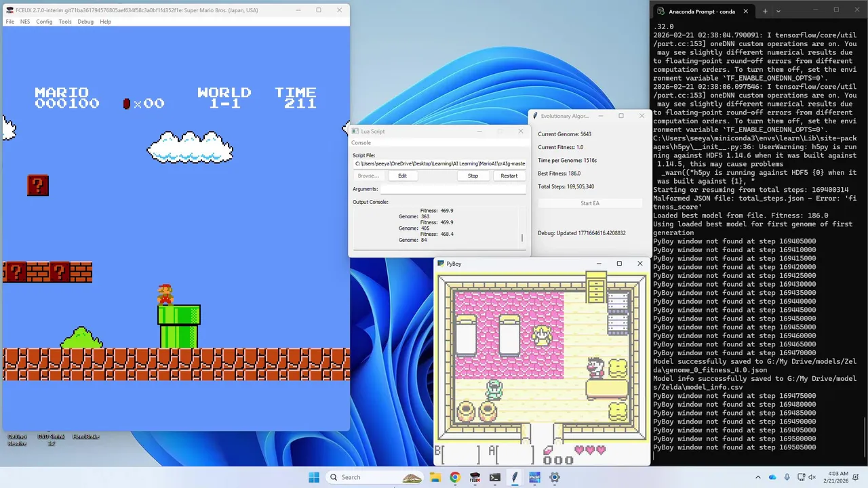This screenshot has width=868, height=488.
Task: Restart the Lua script
Action: pyautogui.click(x=509, y=176)
